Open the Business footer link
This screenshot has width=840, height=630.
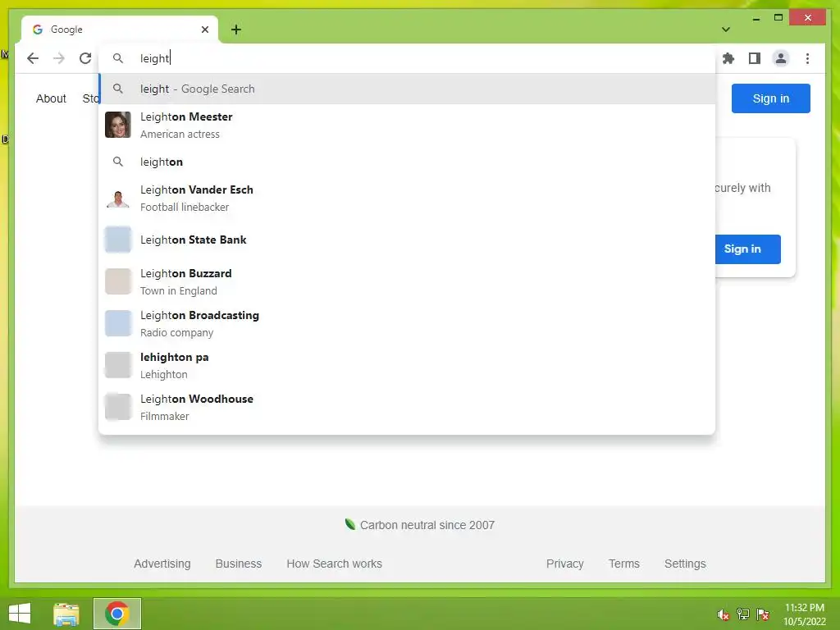click(x=239, y=564)
